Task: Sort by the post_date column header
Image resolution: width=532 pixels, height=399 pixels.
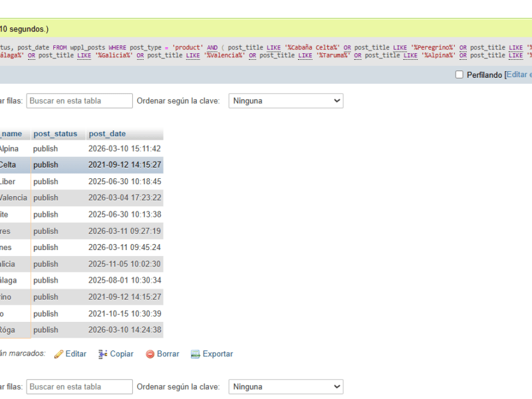Action: [x=107, y=134]
